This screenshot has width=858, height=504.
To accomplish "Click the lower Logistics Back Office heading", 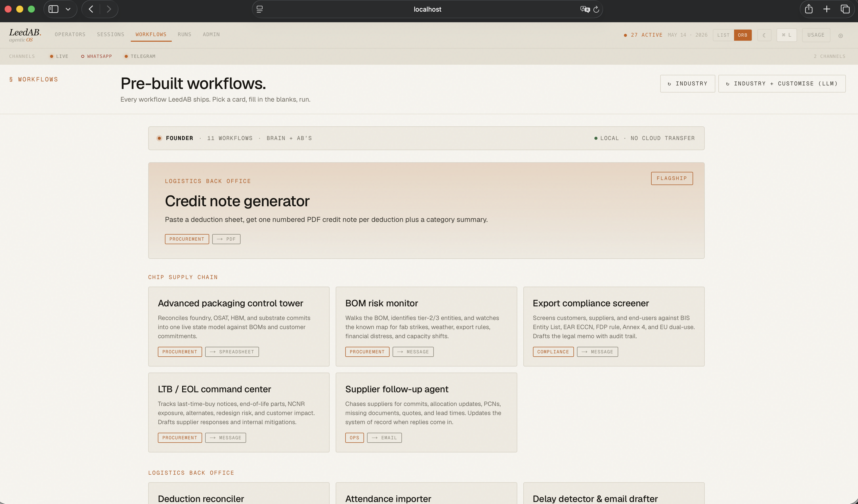I will click(191, 473).
